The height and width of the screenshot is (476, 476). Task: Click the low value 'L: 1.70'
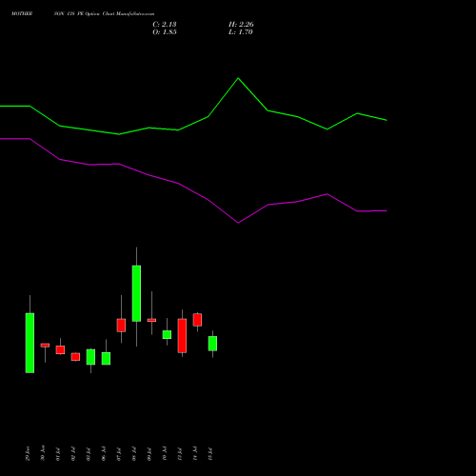pos(241,32)
